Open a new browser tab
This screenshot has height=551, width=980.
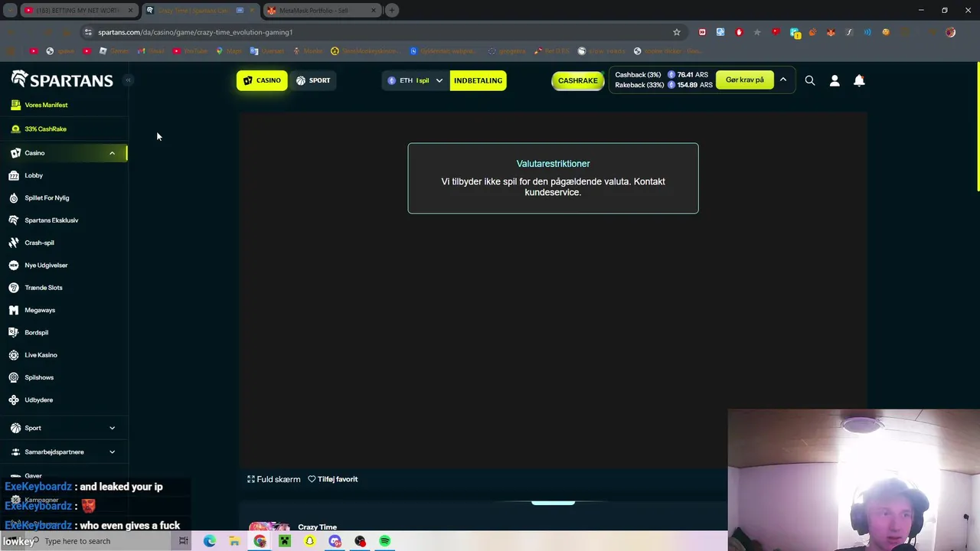(x=392, y=10)
